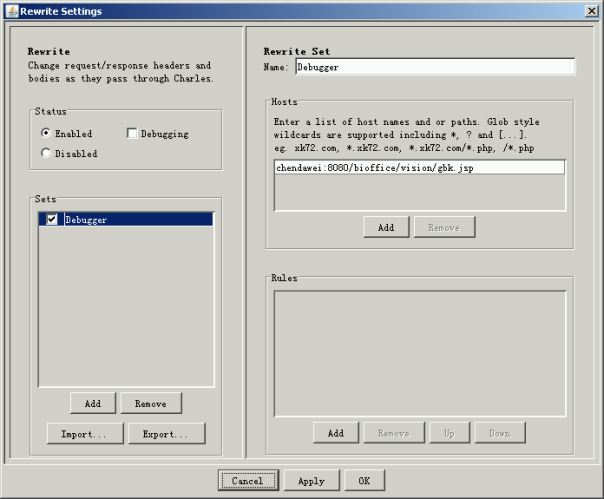Focus the Rewrite Set Name field
604x499 pixels.
435,67
